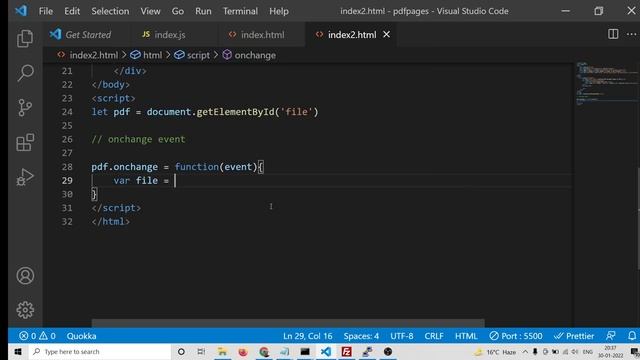Click the errors and warnings status indicator

point(37,336)
